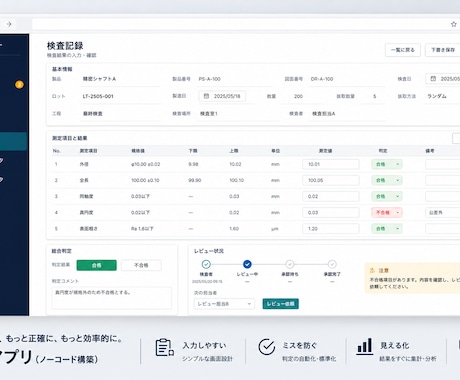The height and width of the screenshot is (380, 460).
Task: Open the 検査日 calendar icon
Action: pos(433,79)
